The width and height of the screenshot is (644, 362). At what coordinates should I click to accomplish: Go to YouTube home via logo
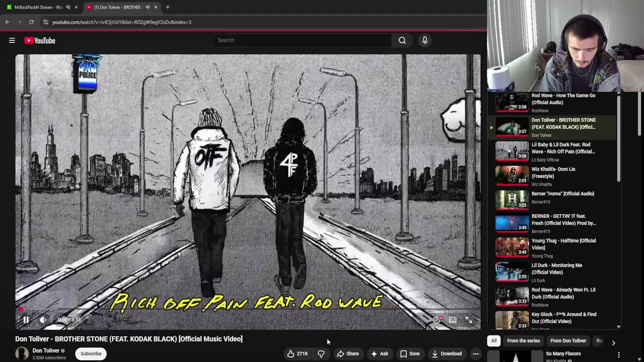39,40
